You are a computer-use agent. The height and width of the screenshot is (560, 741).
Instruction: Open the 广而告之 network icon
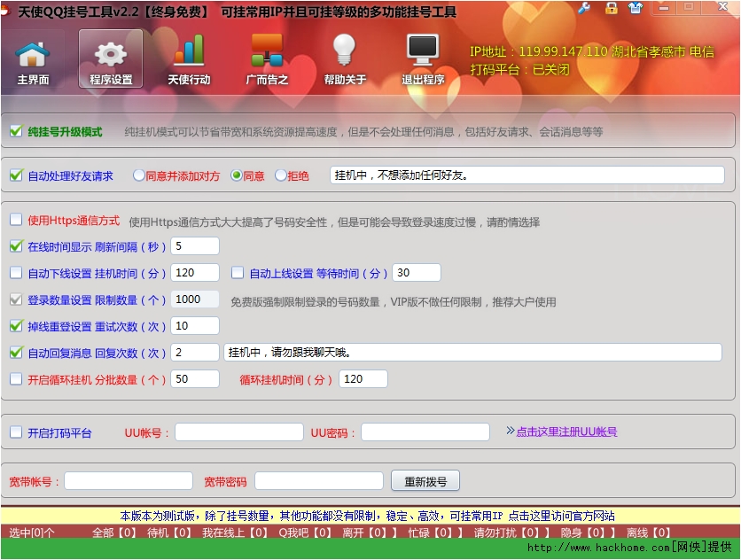(x=267, y=59)
